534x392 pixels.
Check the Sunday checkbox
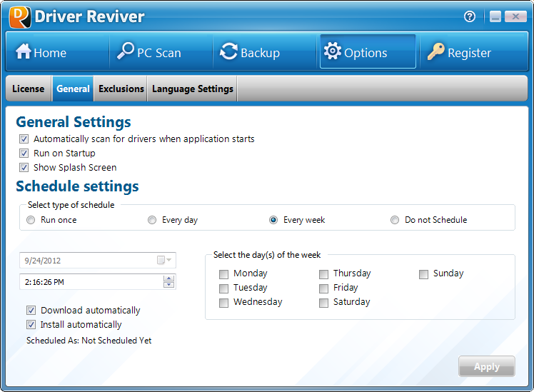(x=423, y=274)
